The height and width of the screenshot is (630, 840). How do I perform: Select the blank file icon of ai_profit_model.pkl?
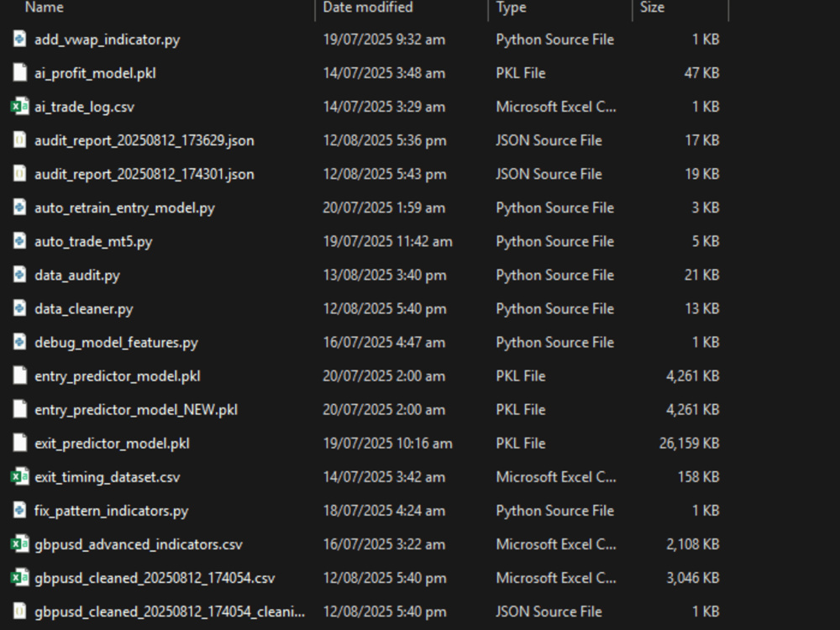coord(20,73)
